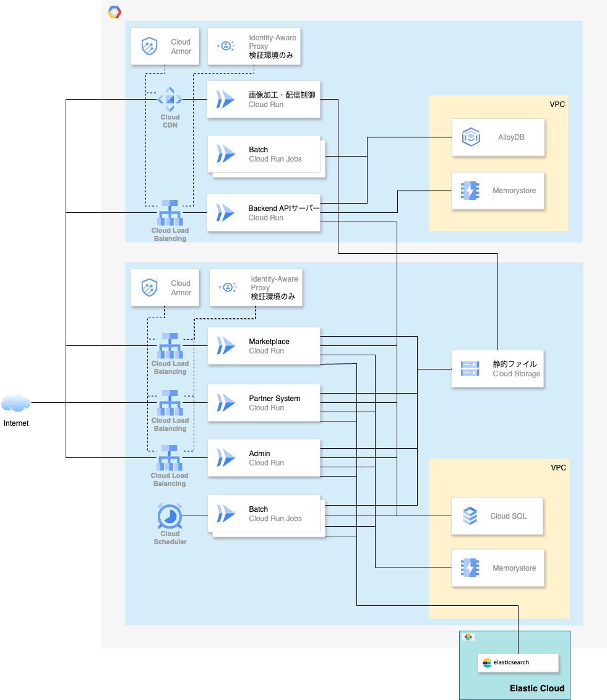Image resolution: width=607 pixels, height=700 pixels.
Task: Select the "Marketplace" title text
Action: [269, 342]
